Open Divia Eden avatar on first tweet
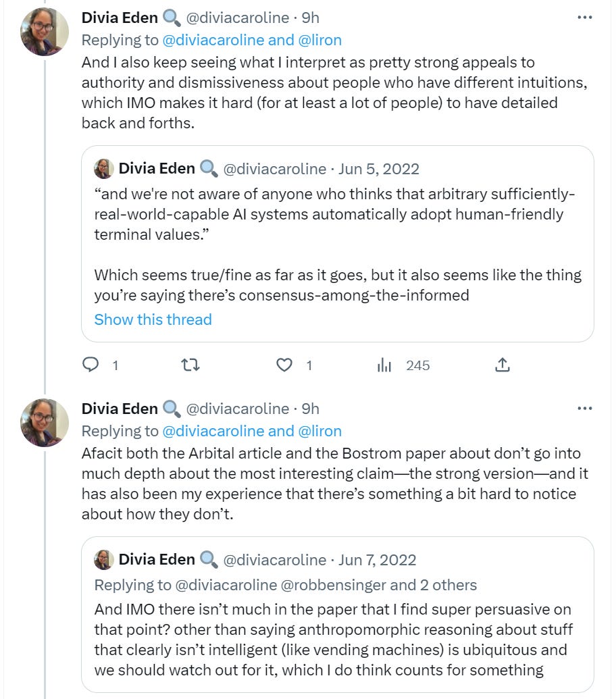 pyautogui.click(x=45, y=32)
